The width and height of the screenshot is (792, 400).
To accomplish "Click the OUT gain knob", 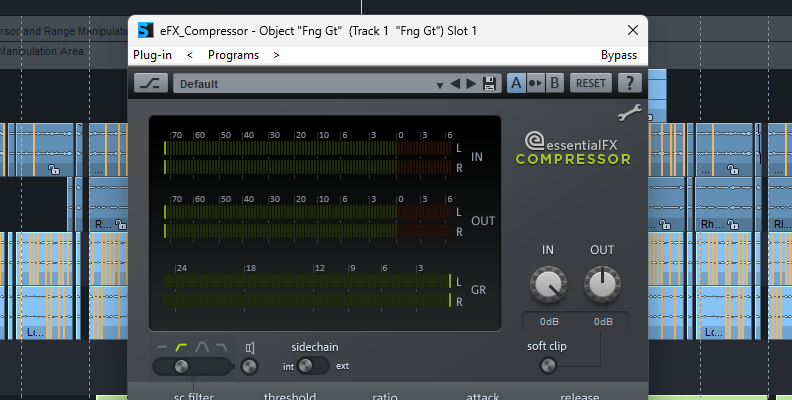I will click(602, 287).
